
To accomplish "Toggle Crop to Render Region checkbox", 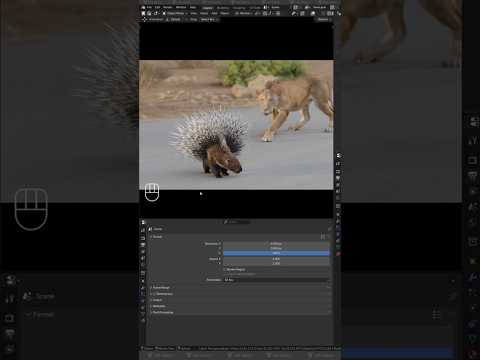I will [x=225, y=274].
